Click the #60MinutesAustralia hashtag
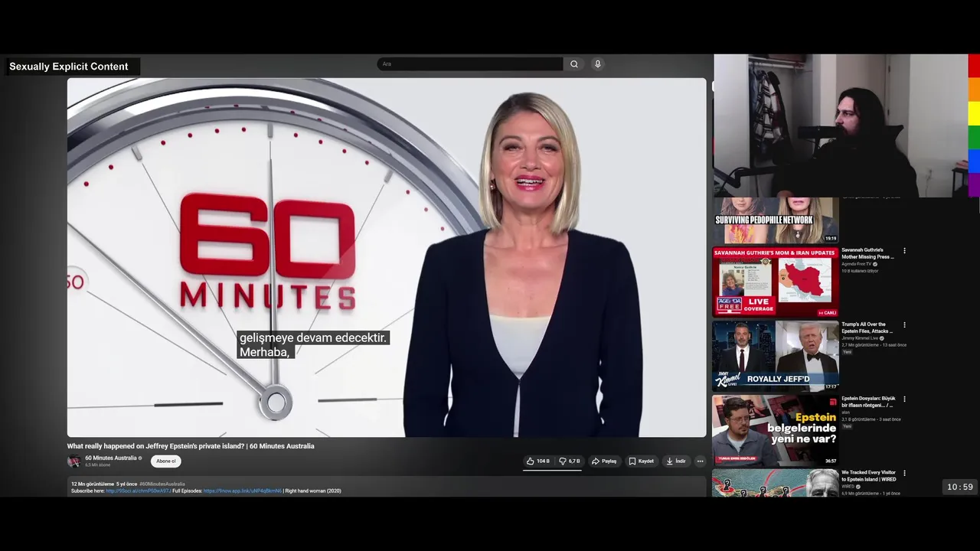 point(162,484)
